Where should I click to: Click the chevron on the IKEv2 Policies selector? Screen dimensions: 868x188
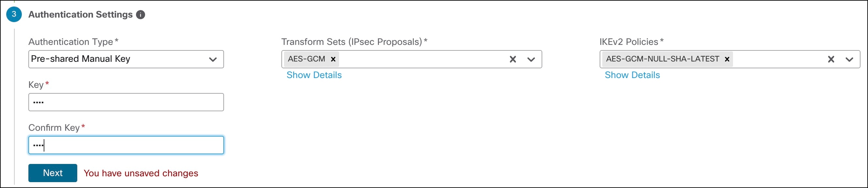pyautogui.click(x=849, y=59)
